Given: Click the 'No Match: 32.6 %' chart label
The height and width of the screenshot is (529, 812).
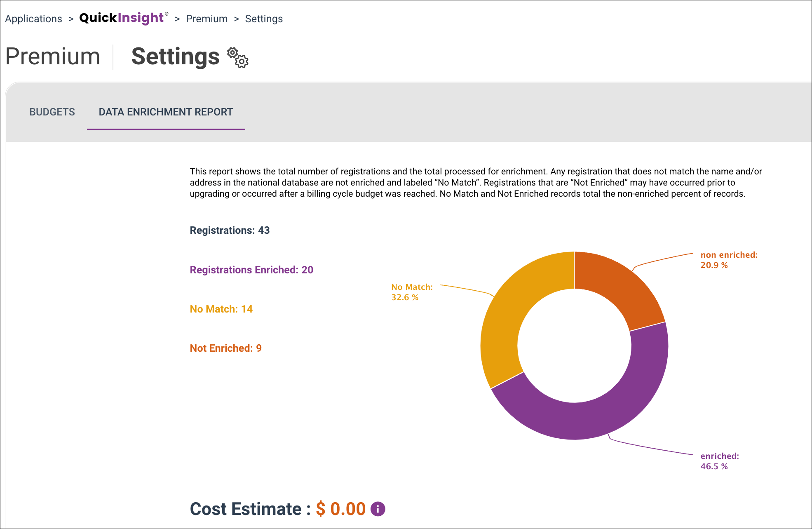Looking at the screenshot, I should tap(412, 292).
